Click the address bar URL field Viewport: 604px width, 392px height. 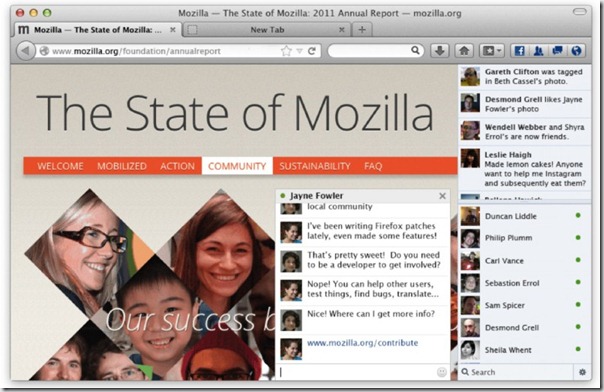[166, 51]
